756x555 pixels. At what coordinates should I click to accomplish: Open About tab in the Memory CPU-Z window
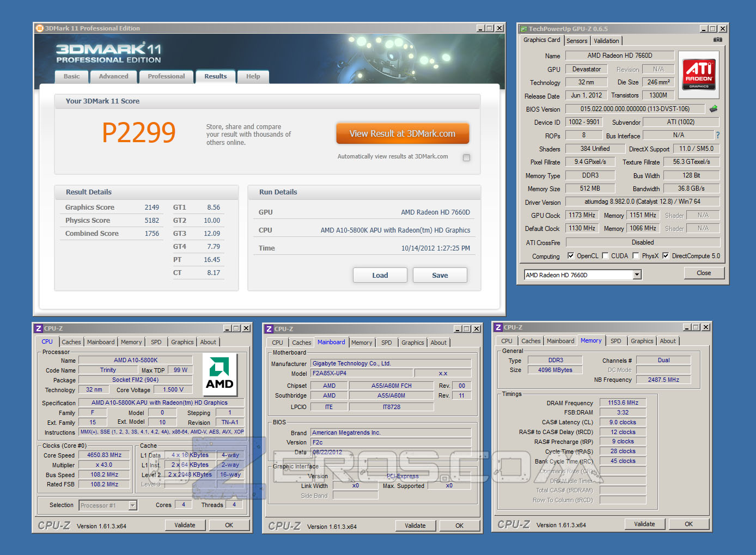(x=668, y=341)
